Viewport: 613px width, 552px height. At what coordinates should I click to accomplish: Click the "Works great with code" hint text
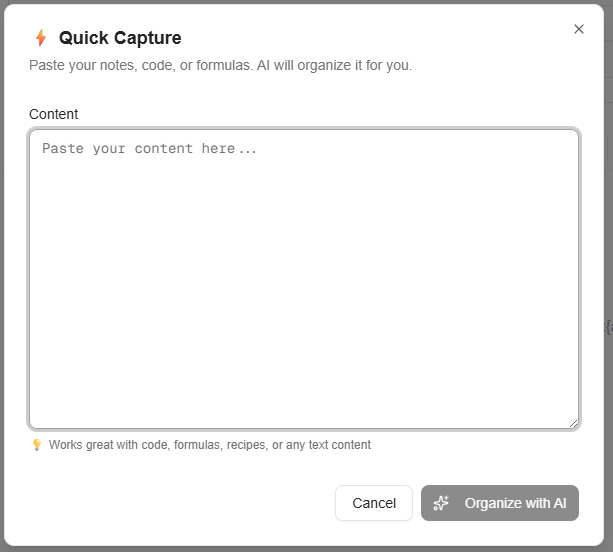pos(209,445)
